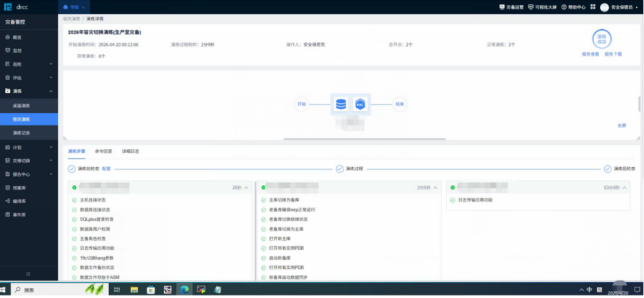Click the 巡检 sidebar icon

point(7,64)
